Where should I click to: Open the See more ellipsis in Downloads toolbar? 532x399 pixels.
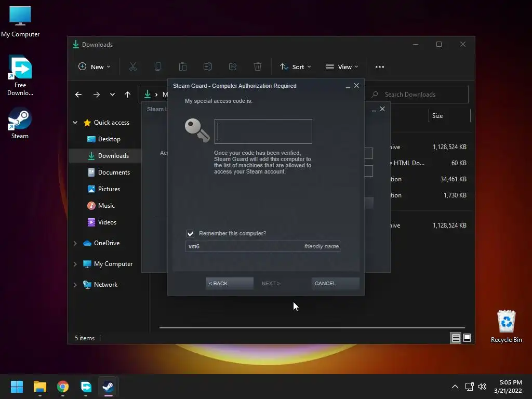pos(380,67)
